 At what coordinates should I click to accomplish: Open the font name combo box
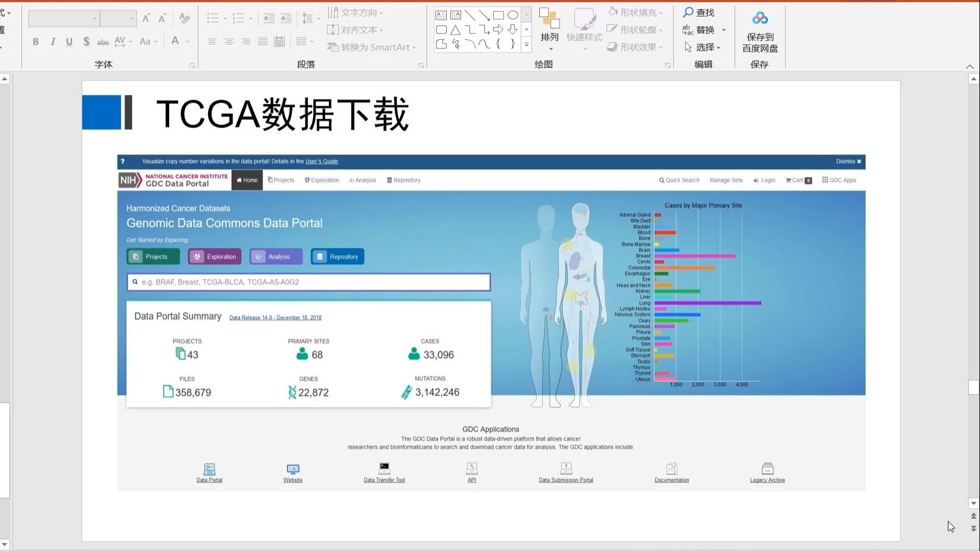tap(63, 18)
